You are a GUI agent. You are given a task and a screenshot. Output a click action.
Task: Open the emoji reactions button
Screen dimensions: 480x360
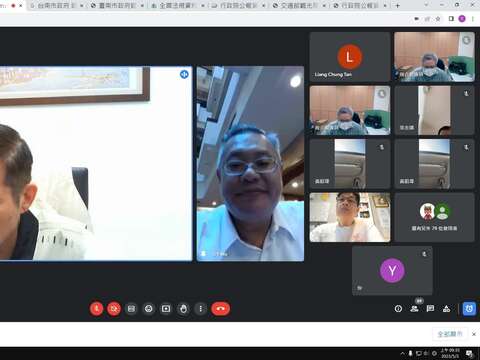point(149,309)
